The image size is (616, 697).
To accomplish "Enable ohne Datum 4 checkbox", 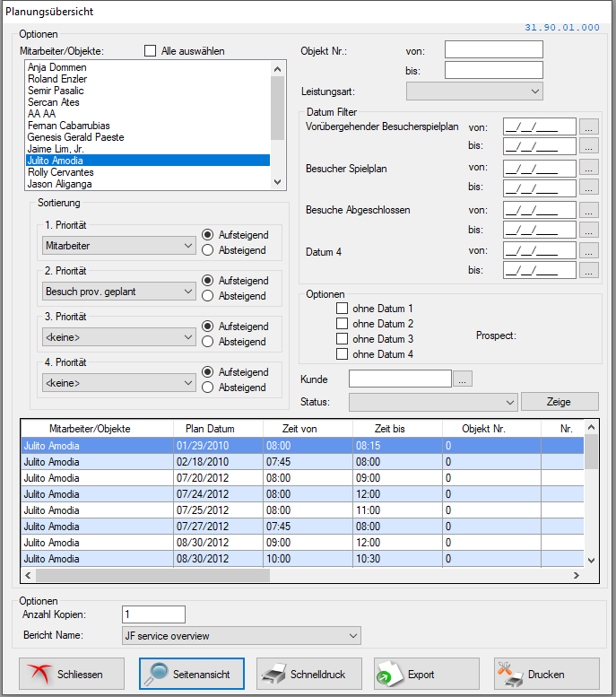I will pyautogui.click(x=342, y=353).
